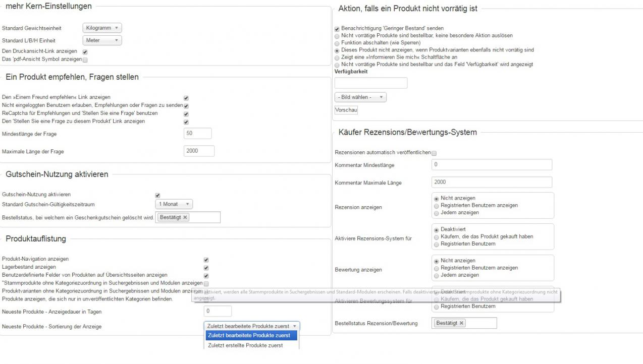Select 'Zuletzt erstellte Produkte zuerst' option
The height and width of the screenshot is (364, 643).
tap(251, 345)
